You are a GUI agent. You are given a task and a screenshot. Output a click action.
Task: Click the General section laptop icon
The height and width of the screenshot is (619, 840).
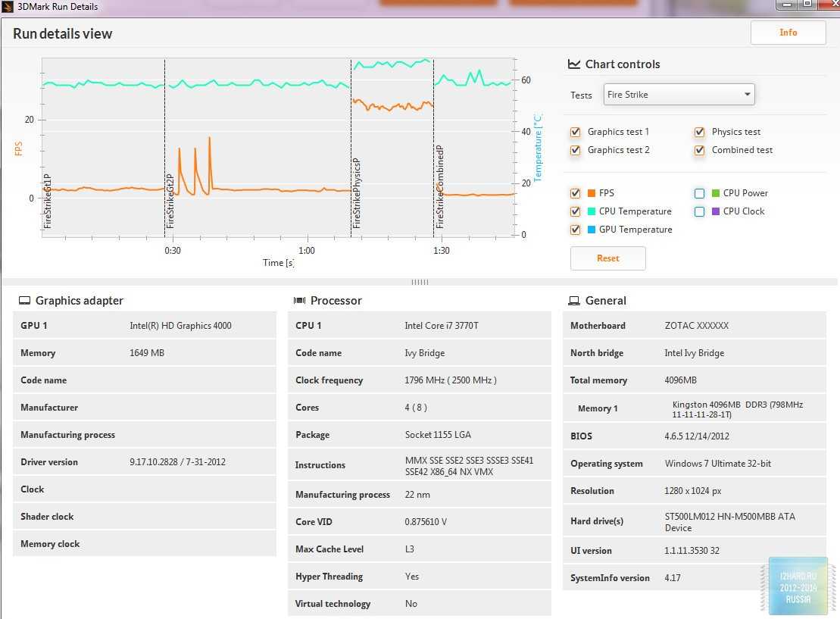point(574,301)
